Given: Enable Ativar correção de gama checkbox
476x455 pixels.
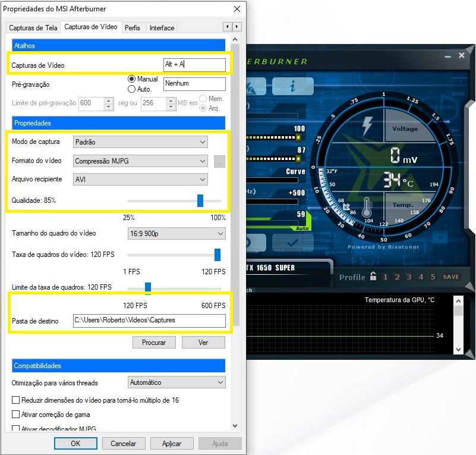Looking at the screenshot, I should coord(15,415).
